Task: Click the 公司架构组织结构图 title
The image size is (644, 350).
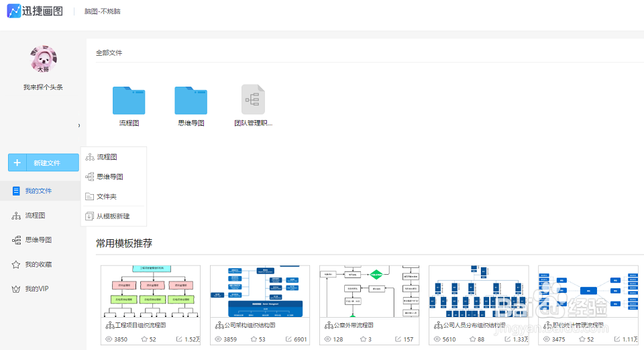Action: [250, 325]
